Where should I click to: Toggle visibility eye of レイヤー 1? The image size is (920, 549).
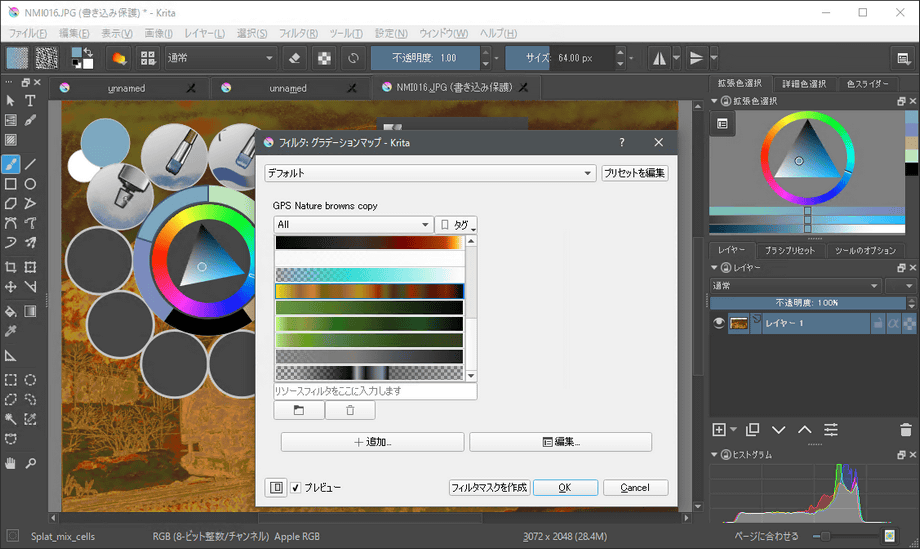718,323
